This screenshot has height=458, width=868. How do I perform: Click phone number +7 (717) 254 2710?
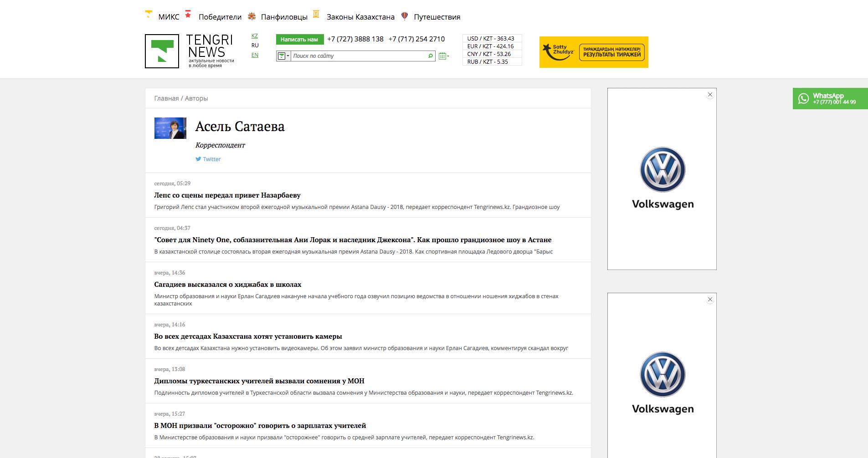pyautogui.click(x=416, y=39)
